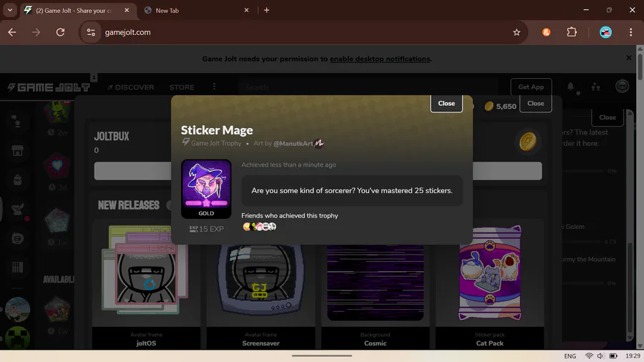The width and height of the screenshot is (644, 362).
Task: Open the battery icon in system tray
Action: [x=613, y=356]
